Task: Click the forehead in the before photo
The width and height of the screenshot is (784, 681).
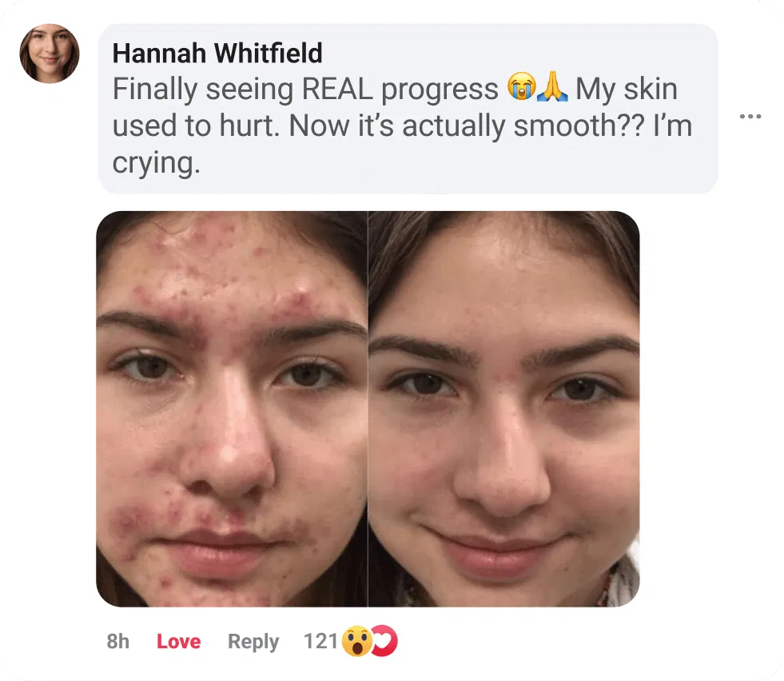Action: [230, 260]
